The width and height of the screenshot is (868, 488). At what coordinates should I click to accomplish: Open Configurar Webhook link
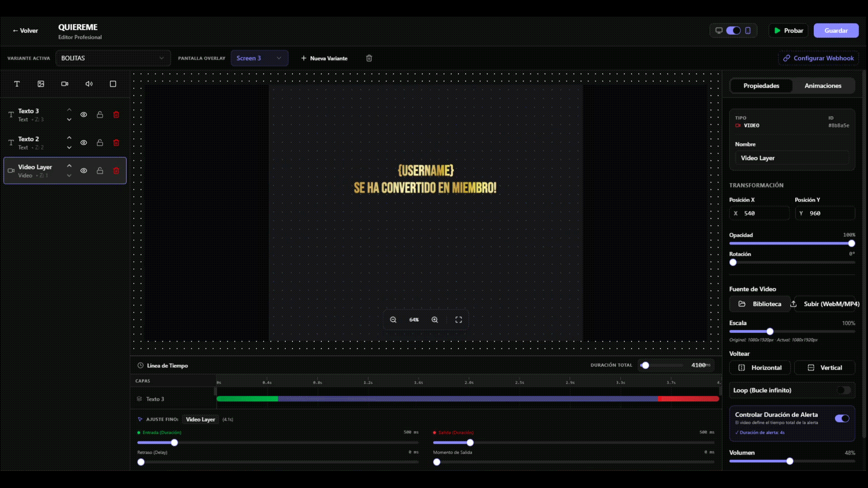pos(818,58)
